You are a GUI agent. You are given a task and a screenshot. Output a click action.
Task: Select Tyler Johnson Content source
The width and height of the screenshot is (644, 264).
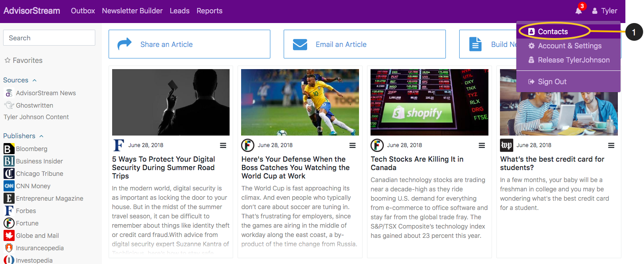tap(36, 117)
